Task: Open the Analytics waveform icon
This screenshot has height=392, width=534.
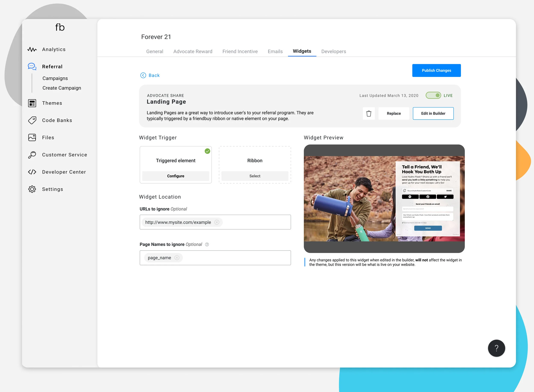Action: point(32,49)
